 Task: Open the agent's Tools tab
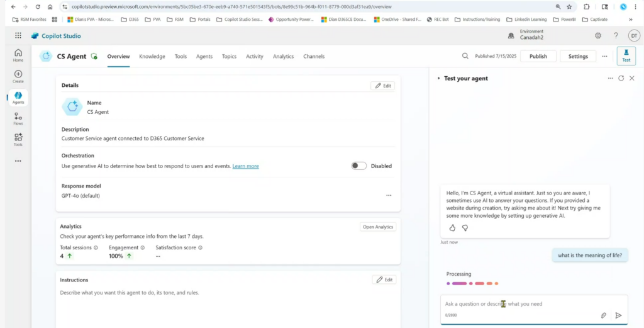pos(180,56)
